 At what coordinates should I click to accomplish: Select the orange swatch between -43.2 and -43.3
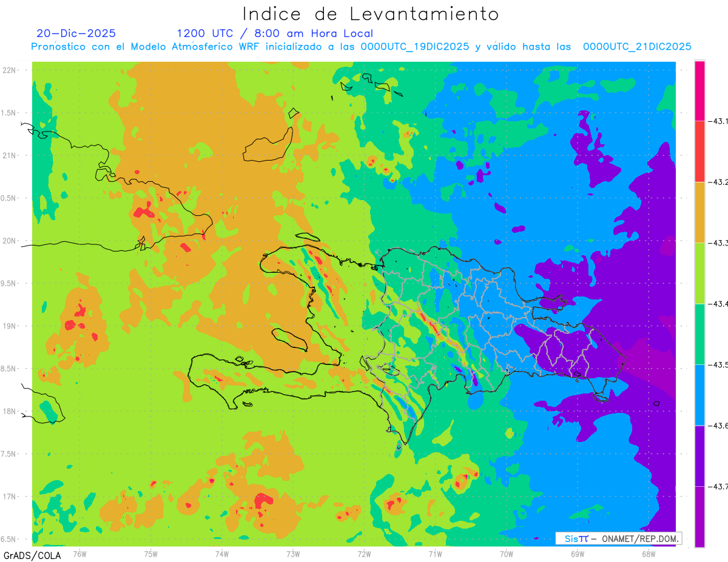point(700,212)
